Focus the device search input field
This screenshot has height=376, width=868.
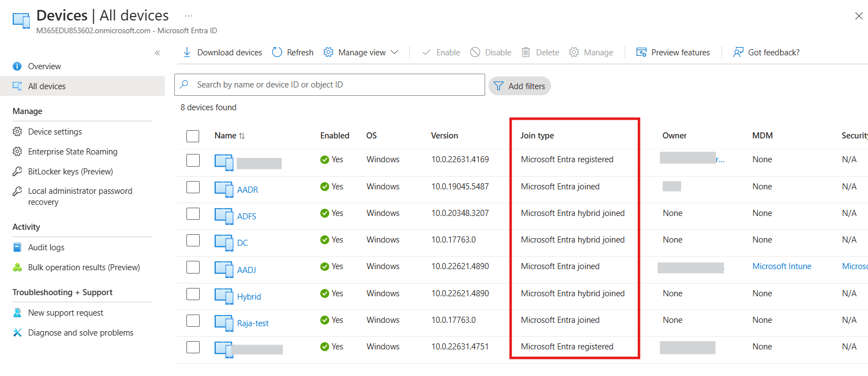330,85
